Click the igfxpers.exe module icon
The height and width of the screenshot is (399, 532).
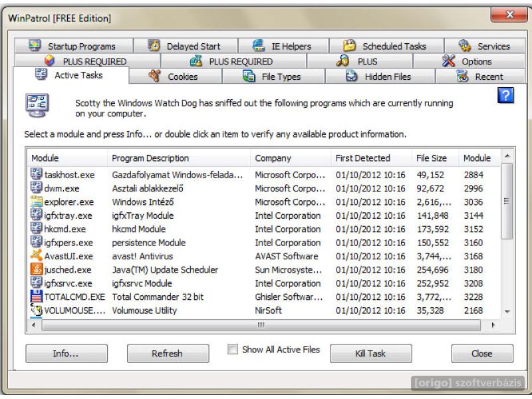[x=37, y=242]
